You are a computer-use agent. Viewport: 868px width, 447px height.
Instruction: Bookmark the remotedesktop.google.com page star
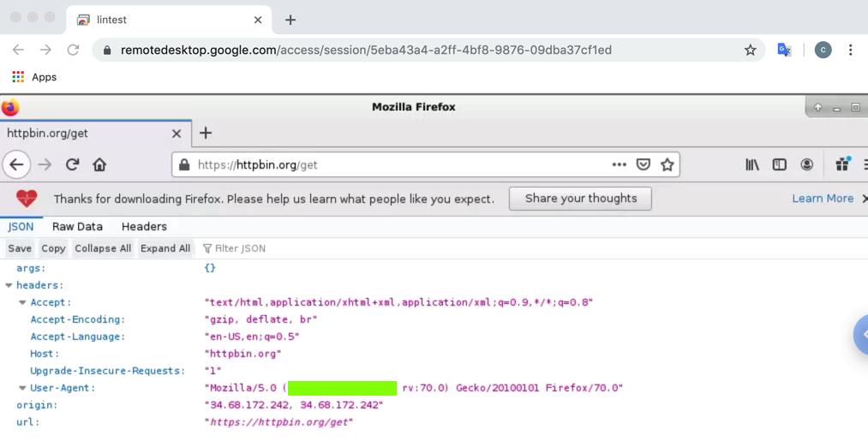[750, 51]
